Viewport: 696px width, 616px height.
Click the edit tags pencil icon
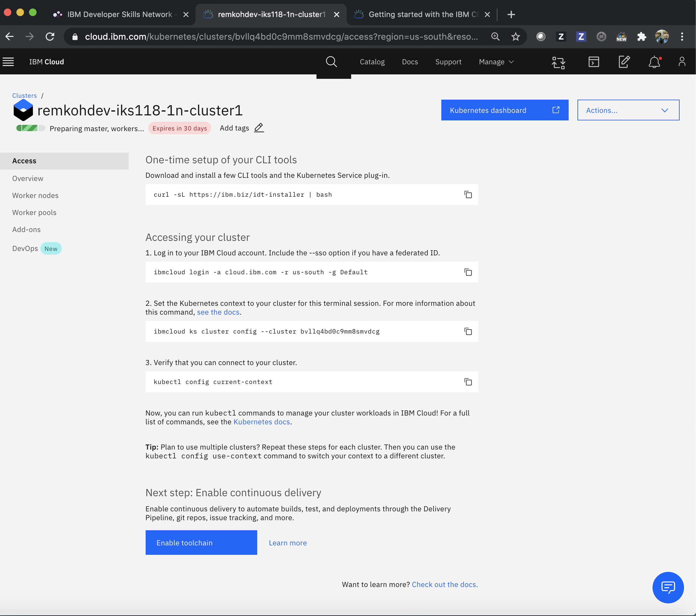click(259, 128)
